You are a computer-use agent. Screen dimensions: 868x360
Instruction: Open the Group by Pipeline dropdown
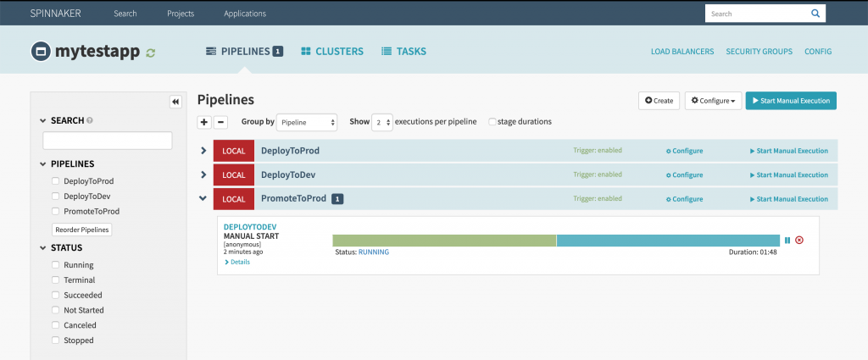[308, 122]
